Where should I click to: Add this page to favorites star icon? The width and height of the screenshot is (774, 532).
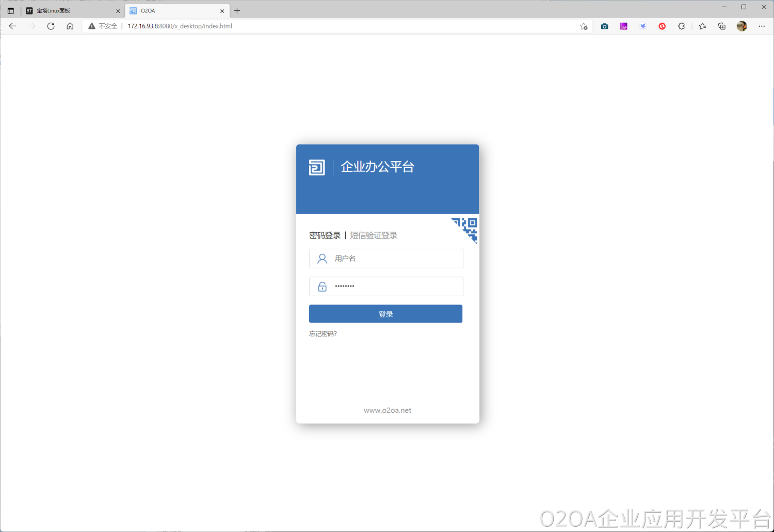[x=584, y=26]
